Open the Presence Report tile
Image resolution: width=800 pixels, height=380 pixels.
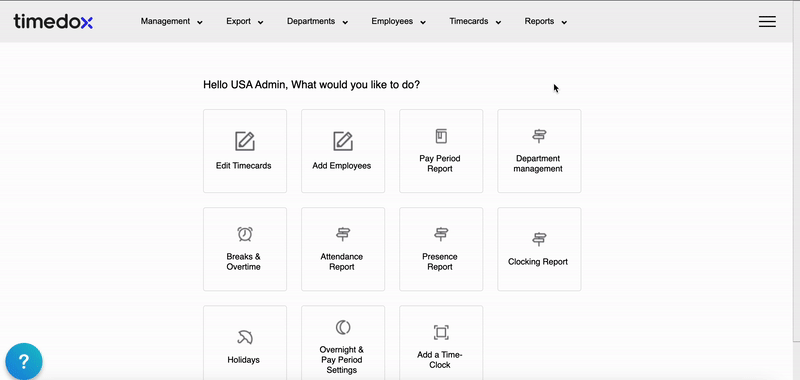(441, 249)
